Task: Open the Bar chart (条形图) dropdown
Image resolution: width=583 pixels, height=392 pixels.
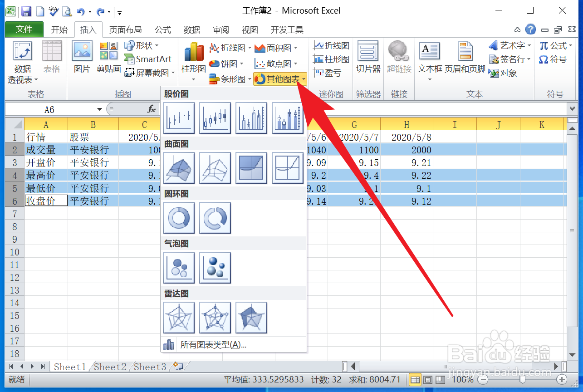Action: 230,79
